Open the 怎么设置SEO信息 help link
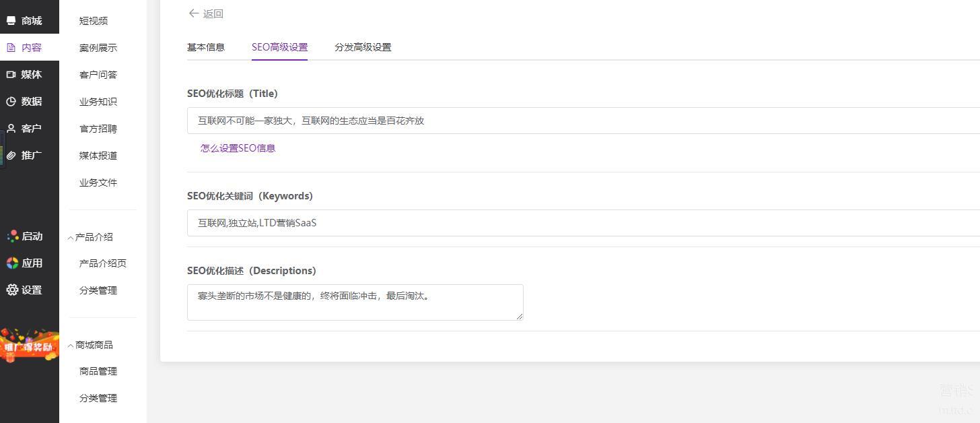 pyautogui.click(x=238, y=148)
